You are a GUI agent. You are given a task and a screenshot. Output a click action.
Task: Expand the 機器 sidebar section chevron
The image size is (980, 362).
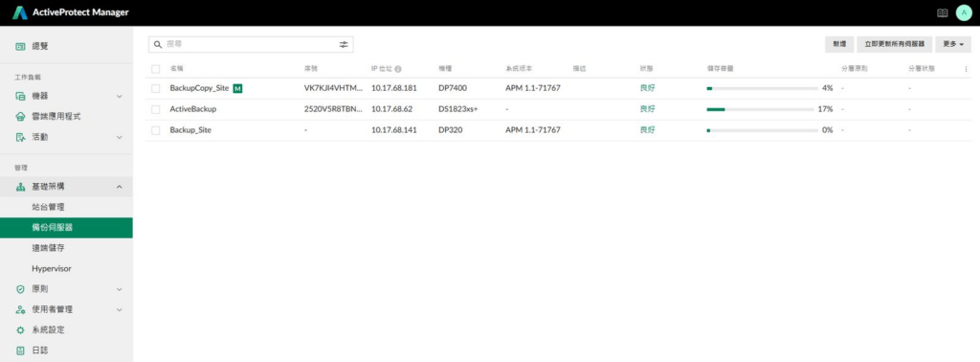click(120, 97)
